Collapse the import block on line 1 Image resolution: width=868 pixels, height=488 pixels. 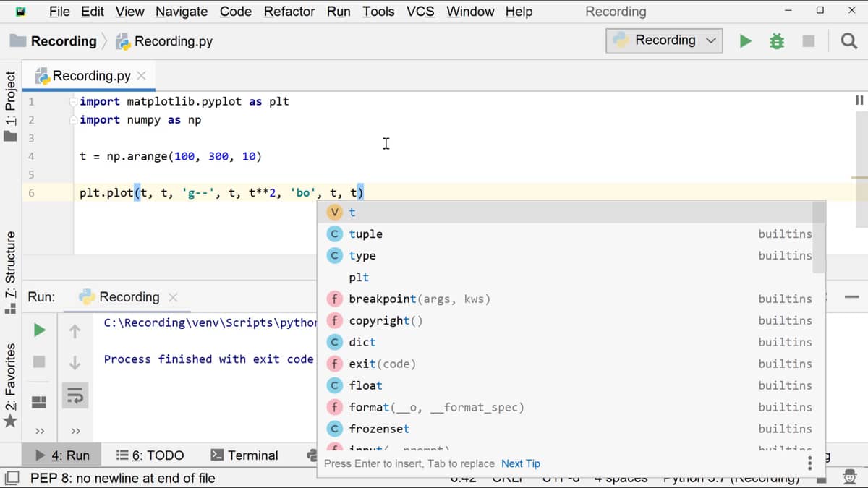point(73,102)
